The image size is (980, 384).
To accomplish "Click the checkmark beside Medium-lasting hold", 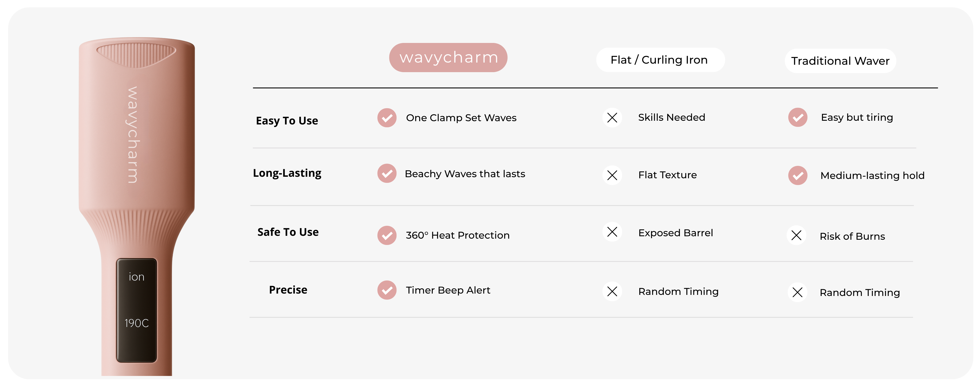I will tap(798, 176).
